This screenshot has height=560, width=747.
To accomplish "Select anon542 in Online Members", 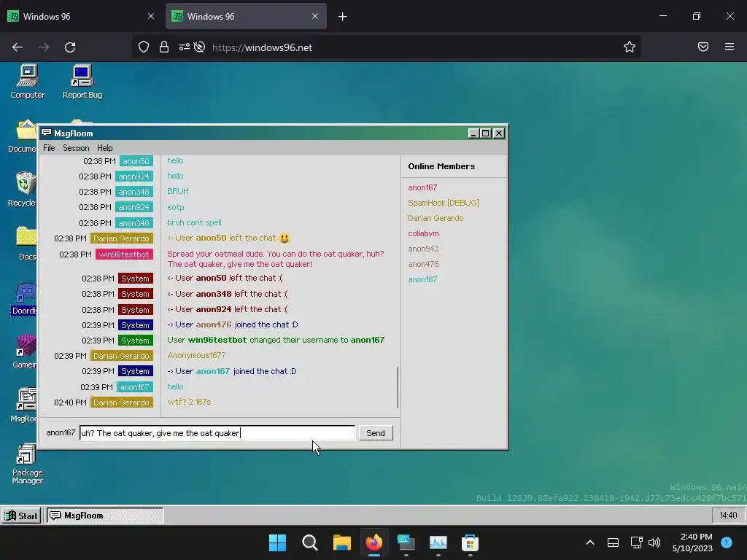I will click(423, 249).
